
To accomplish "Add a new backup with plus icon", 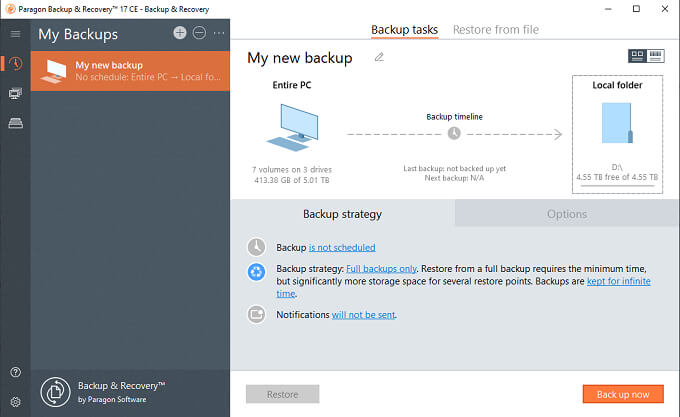I will [180, 33].
